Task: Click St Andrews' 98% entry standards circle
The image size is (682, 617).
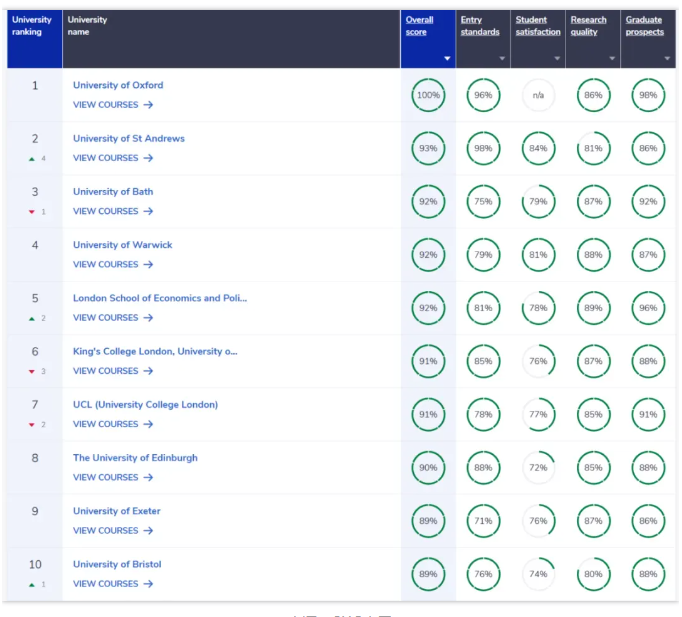Action: (x=483, y=149)
